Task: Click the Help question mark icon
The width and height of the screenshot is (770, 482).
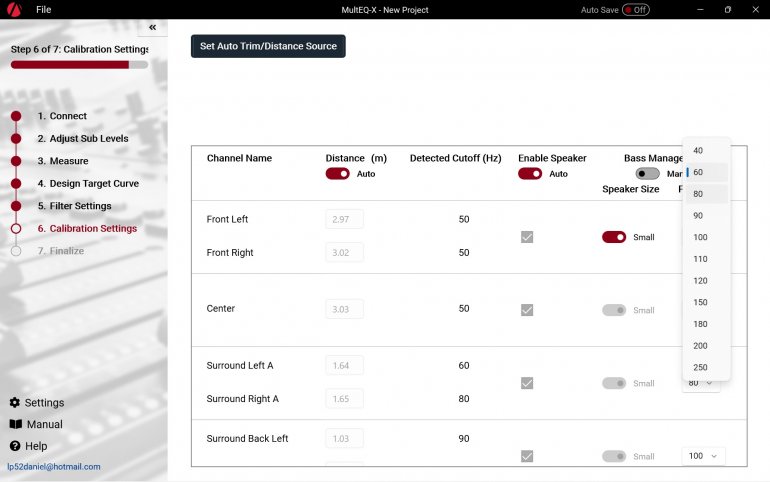Action: click(15, 447)
